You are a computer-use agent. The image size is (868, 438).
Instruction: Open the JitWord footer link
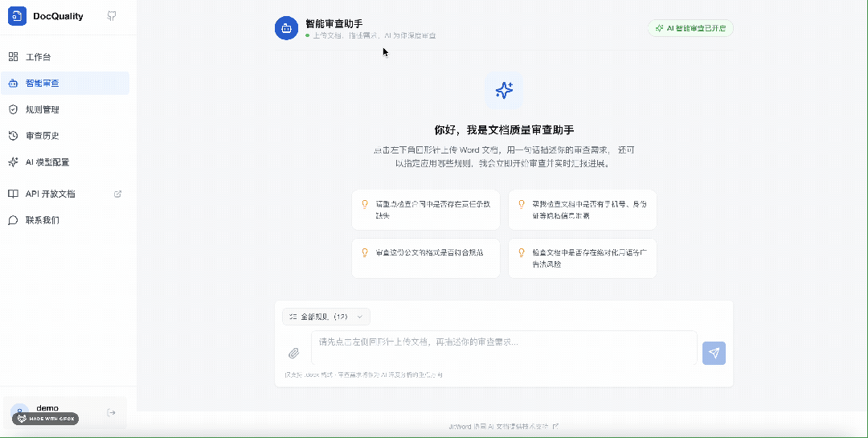click(x=504, y=427)
